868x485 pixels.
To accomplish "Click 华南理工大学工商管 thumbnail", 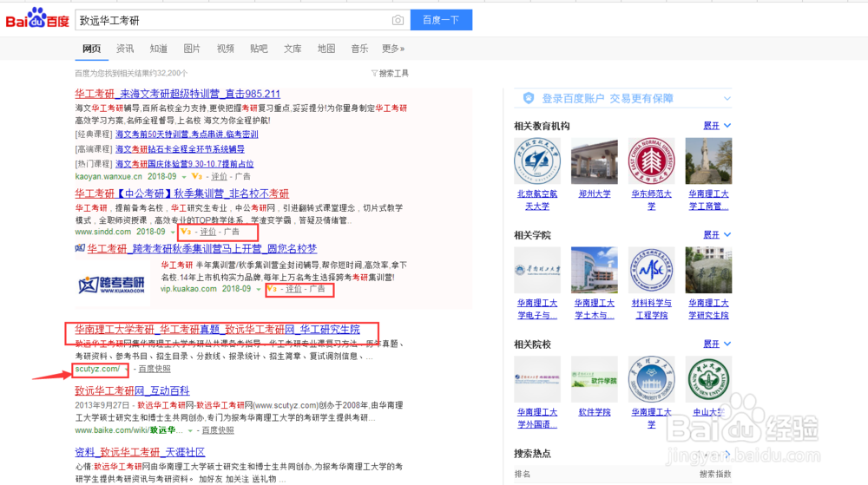I will (x=708, y=161).
